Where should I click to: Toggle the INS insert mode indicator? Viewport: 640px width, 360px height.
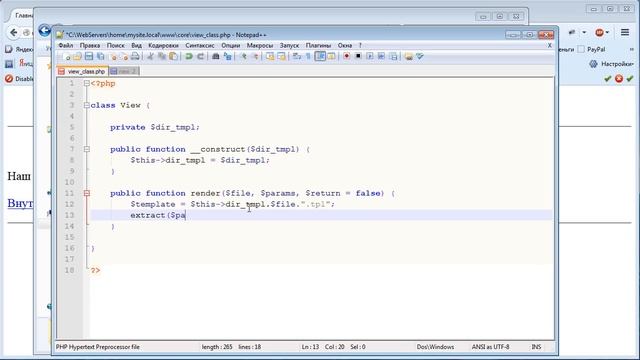(536, 347)
